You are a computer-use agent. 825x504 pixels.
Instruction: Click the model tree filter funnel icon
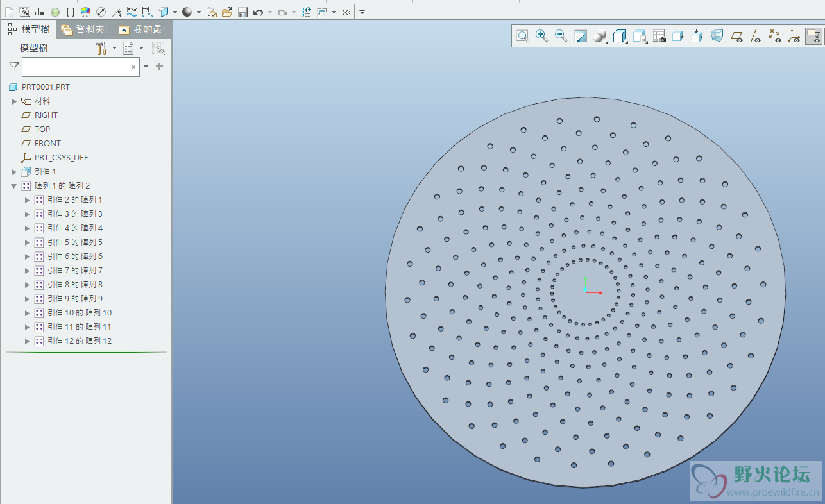coord(14,67)
